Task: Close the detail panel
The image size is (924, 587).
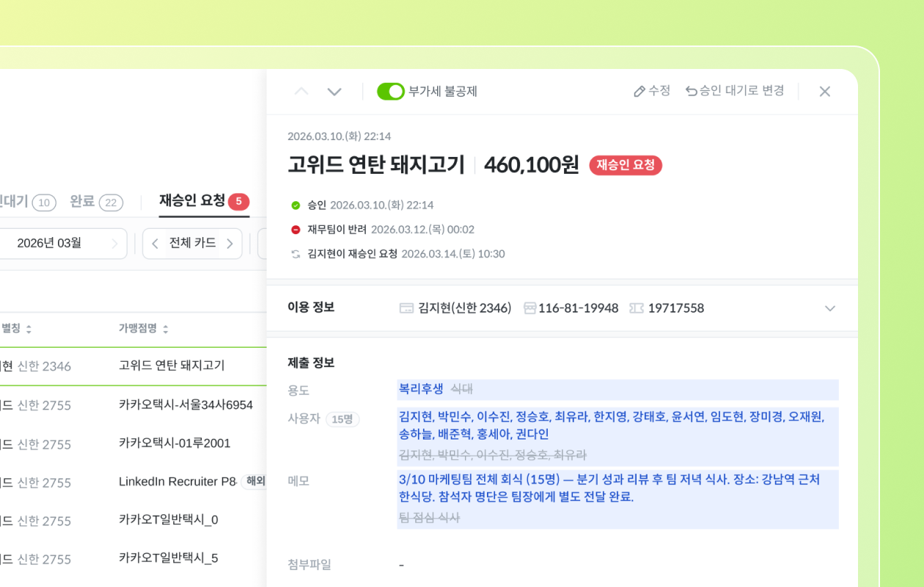Action: 825,92
